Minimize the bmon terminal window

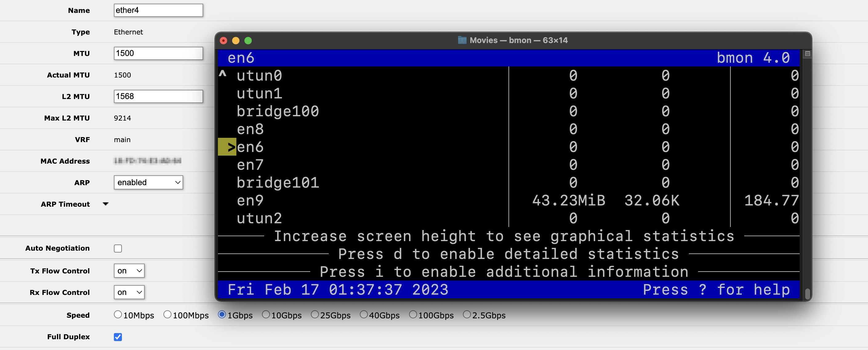click(x=235, y=41)
